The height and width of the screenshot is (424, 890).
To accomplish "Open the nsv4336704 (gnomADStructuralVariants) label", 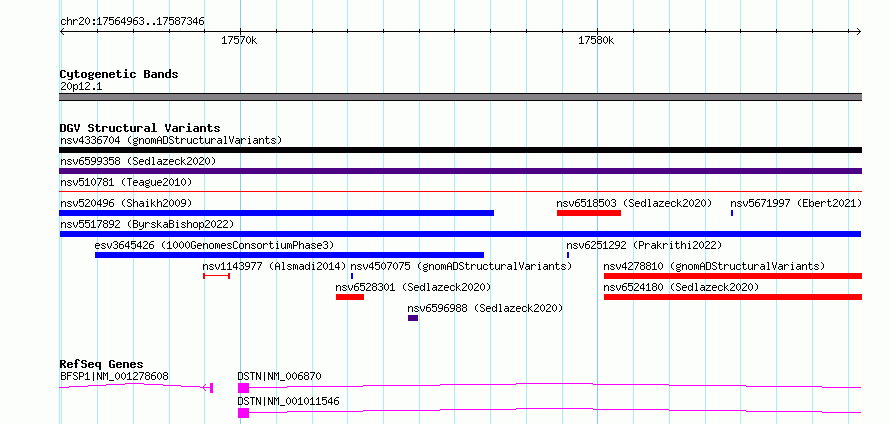I will click(171, 140).
